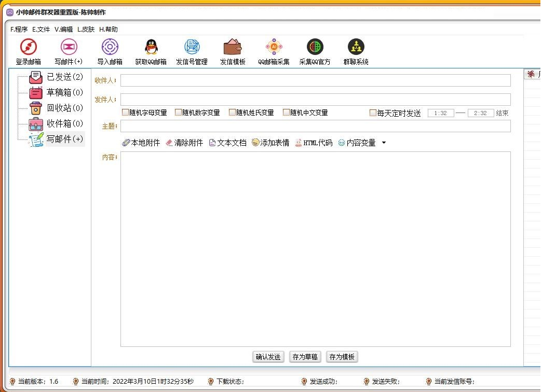This screenshot has height=392, width=542.
Task: Open the L.皮肤 menu
Action: point(85,29)
